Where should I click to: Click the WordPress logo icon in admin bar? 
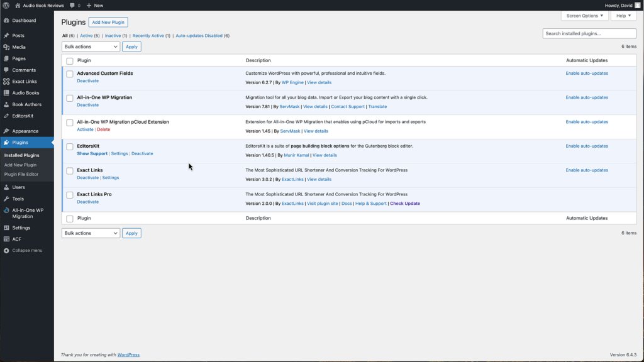tap(6, 5)
